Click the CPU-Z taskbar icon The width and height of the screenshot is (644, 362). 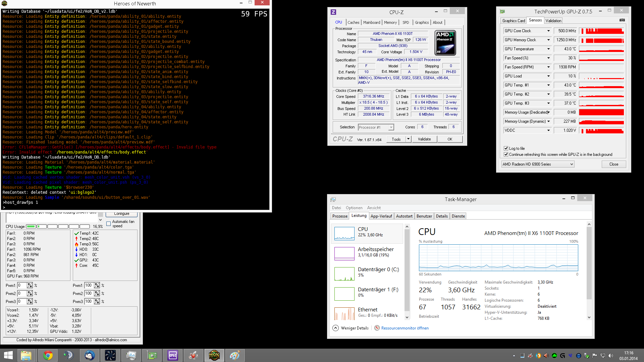(x=173, y=355)
